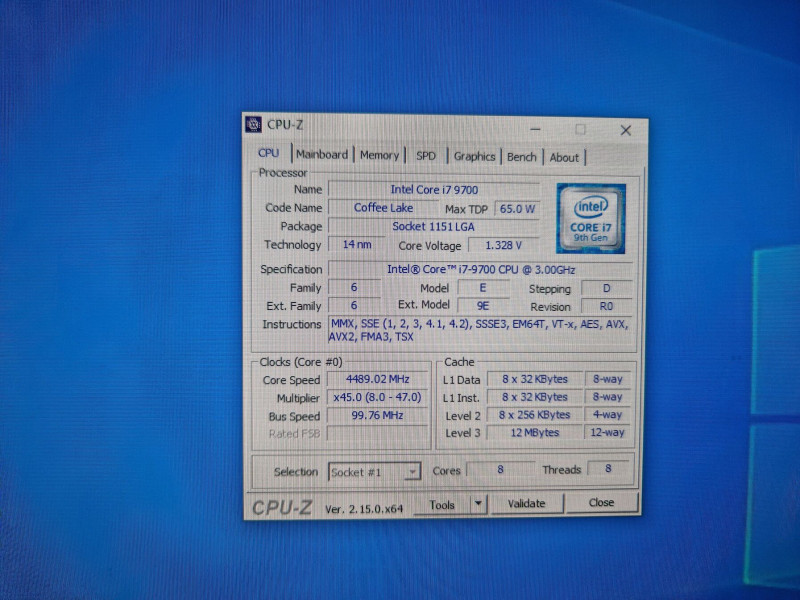
Task: Click the 65.0 W Max TDP value
Action: (x=517, y=209)
